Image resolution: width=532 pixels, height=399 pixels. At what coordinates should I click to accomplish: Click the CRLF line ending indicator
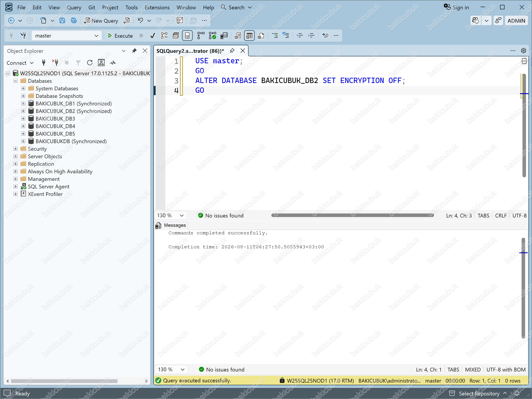[x=501, y=215]
